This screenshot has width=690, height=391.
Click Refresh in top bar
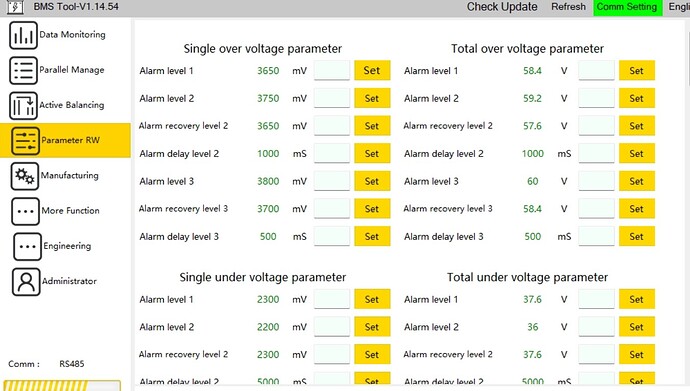pos(569,7)
